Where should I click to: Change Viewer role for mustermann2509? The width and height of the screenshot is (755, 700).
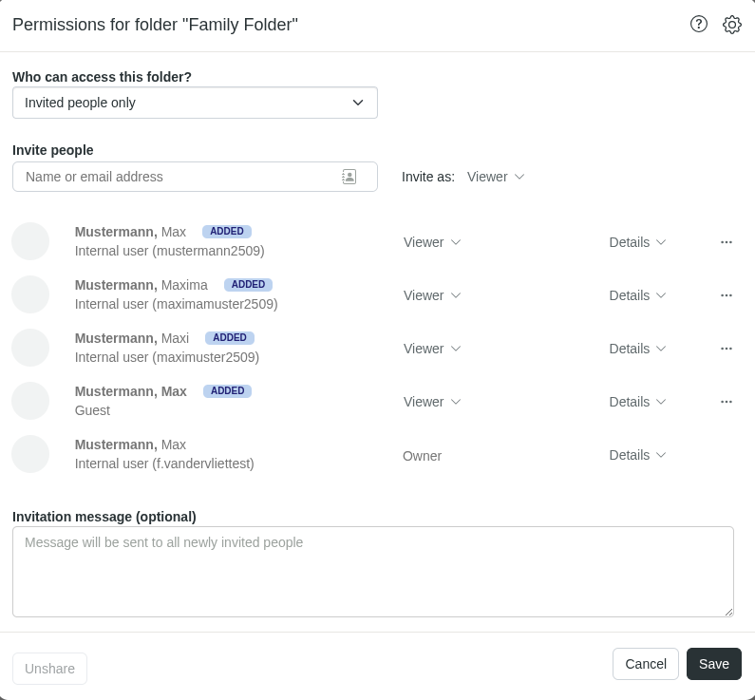coord(432,242)
